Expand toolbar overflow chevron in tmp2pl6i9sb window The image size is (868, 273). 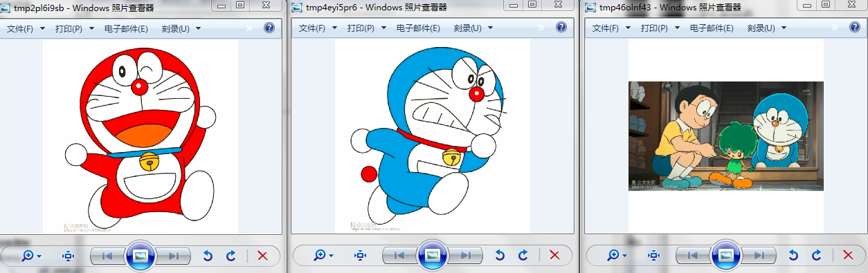(x=249, y=28)
